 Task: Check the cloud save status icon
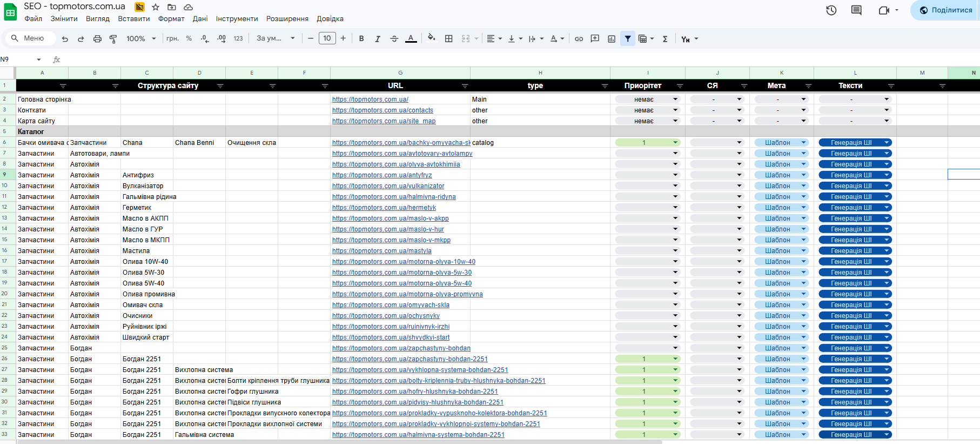point(188,7)
